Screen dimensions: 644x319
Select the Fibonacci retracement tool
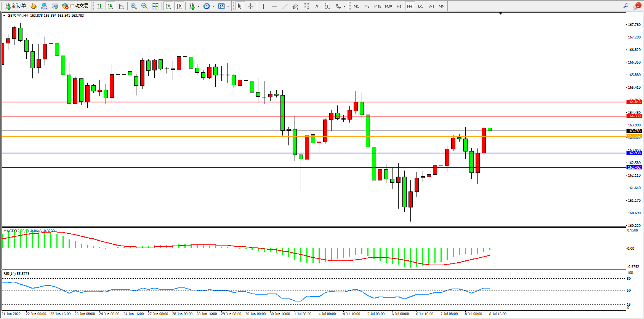[306, 6]
